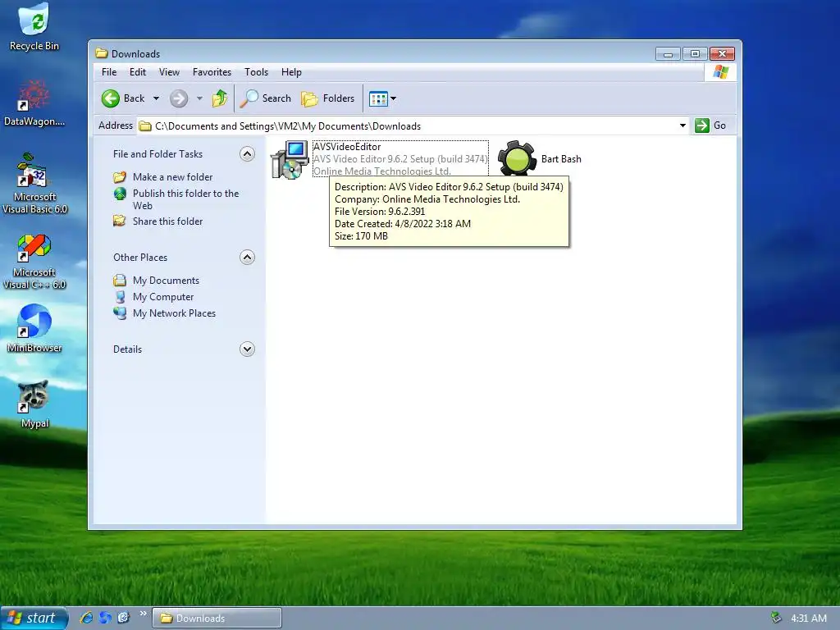Click the Share this folder icon

point(120,221)
